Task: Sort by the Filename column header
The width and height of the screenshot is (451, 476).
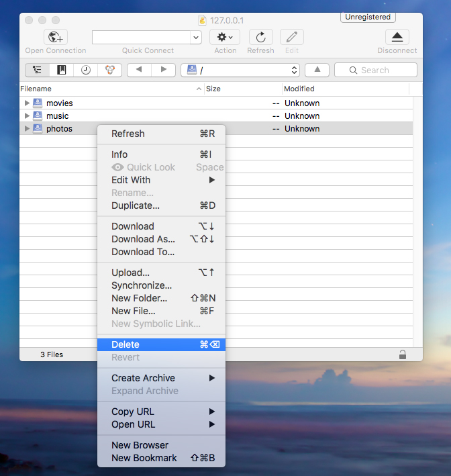Action: 107,89
